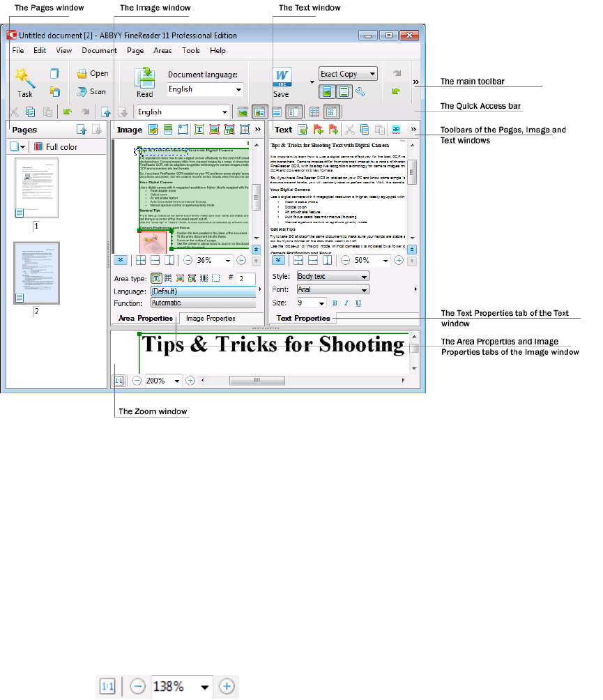
Task: Toggle Bold in Text Properties
Action: 335,303
